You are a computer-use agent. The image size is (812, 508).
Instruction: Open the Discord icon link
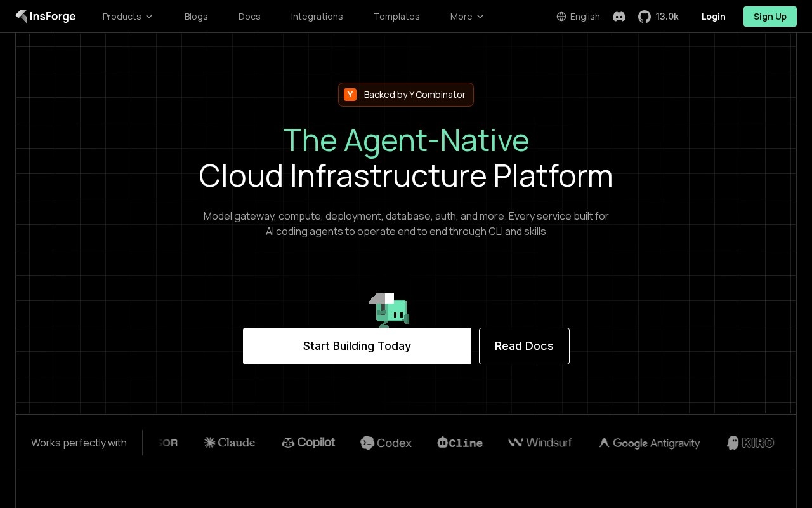click(x=619, y=17)
